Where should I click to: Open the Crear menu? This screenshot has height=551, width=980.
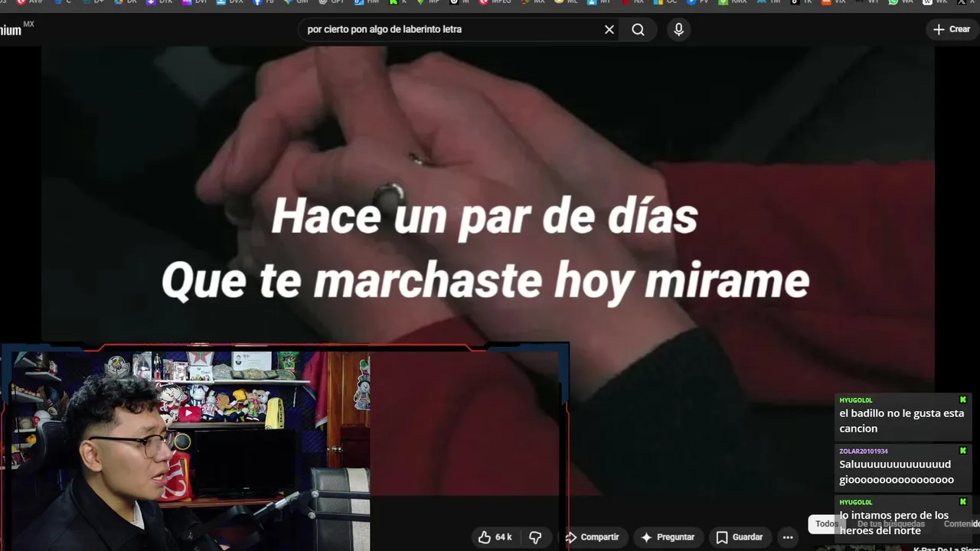[x=951, y=29]
